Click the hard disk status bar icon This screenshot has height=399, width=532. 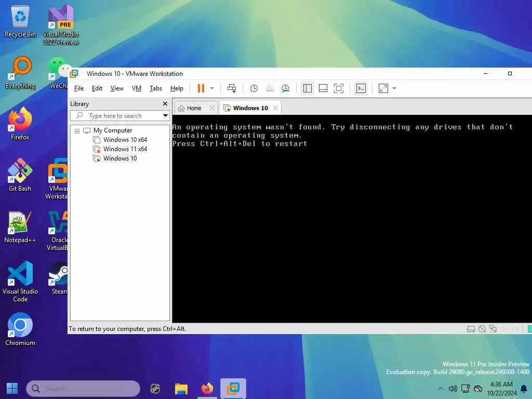tap(471, 329)
